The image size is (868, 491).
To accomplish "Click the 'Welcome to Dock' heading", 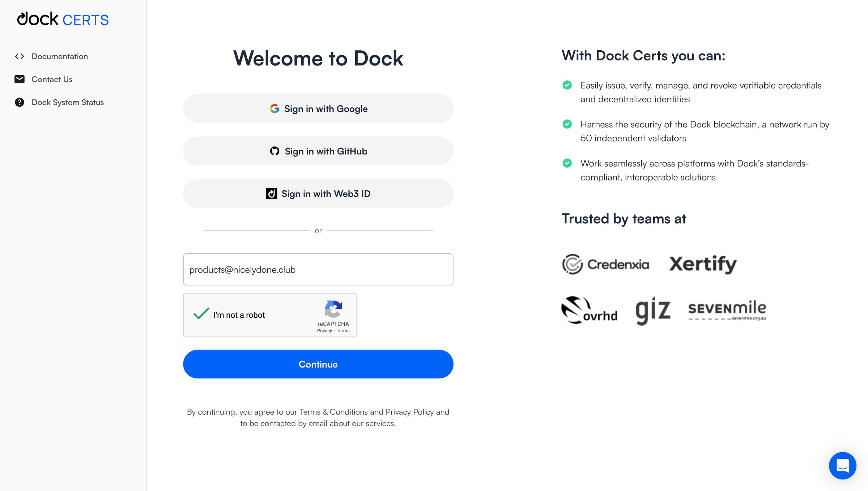I will point(318,58).
